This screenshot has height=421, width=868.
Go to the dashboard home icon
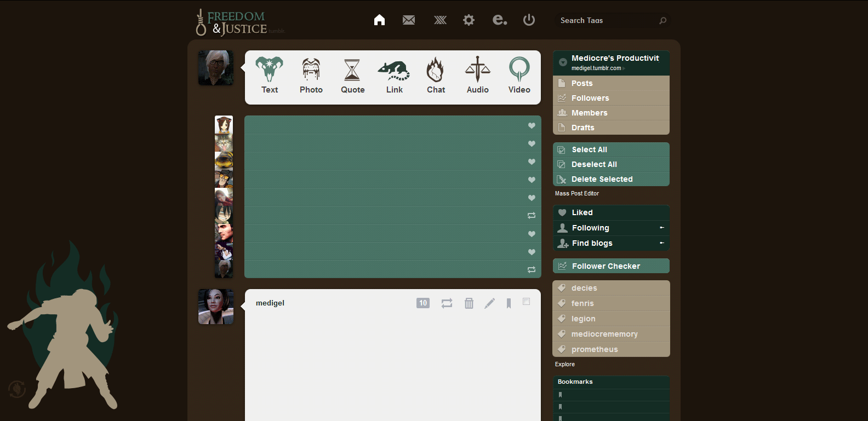tap(379, 20)
